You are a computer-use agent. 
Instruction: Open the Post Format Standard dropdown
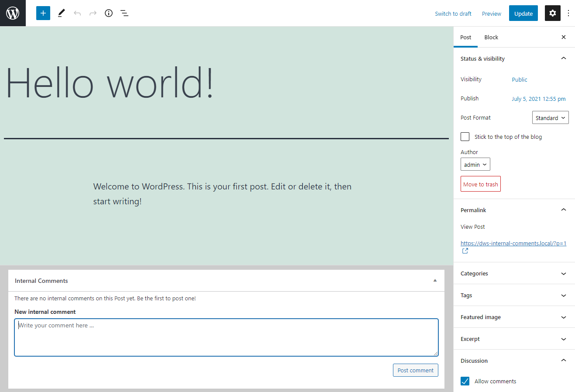tap(551, 118)
